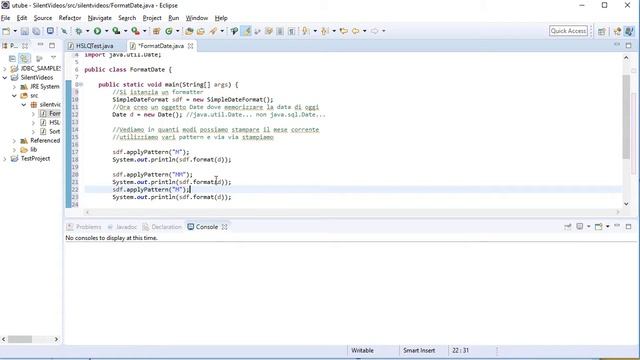Maximize the Console panel
The width and height of the screenshot is (640, 360).
629,227
